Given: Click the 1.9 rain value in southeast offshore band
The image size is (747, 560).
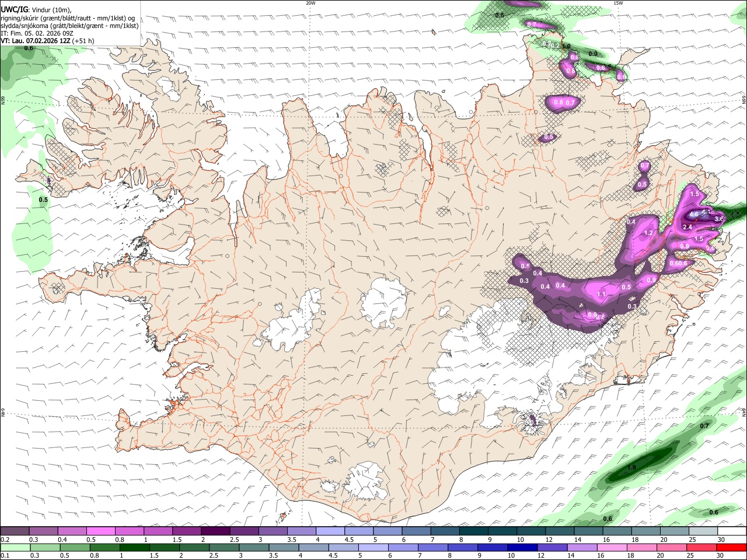Looking at the screenshot, I should click(631, 468).
